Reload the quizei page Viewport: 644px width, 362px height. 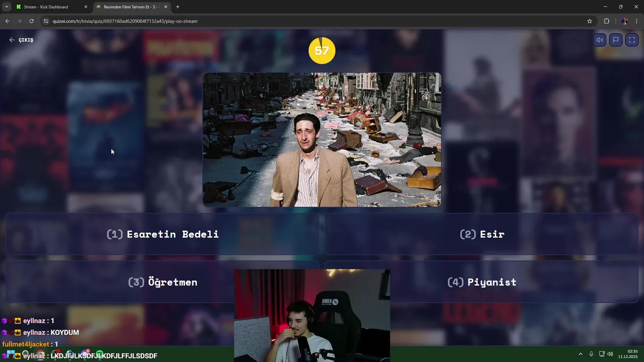pos(31,21)
